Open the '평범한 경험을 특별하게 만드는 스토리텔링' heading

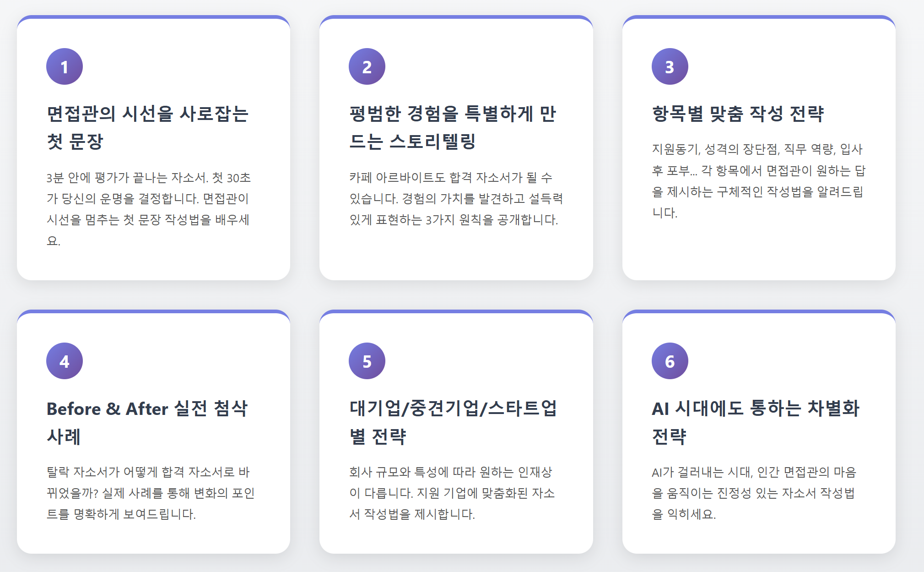coord(452,127)
